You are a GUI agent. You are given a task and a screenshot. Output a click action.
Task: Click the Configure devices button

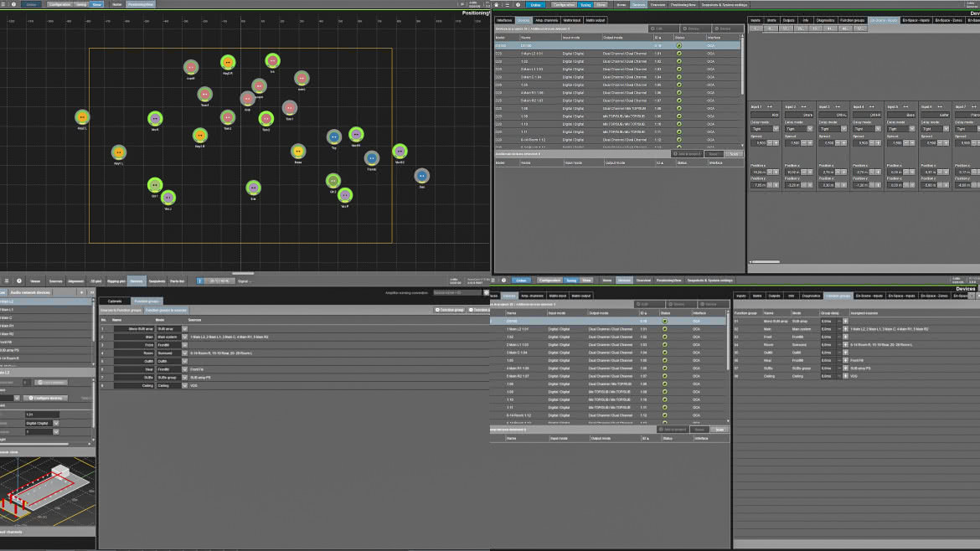(45, 398)
